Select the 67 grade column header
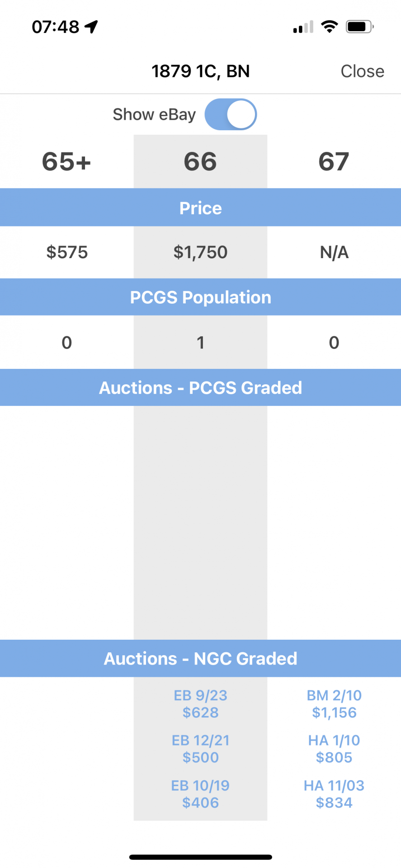 click(x=334, y=161)
